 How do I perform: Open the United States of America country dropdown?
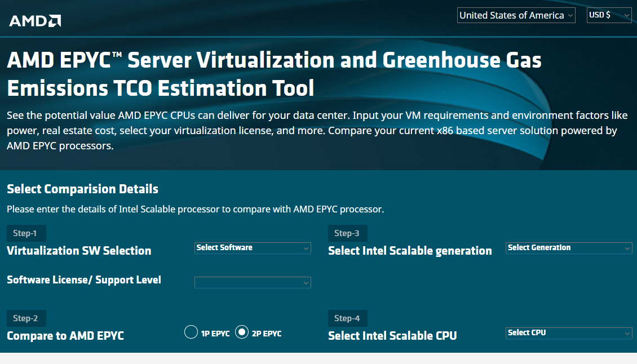click(516, 16)
